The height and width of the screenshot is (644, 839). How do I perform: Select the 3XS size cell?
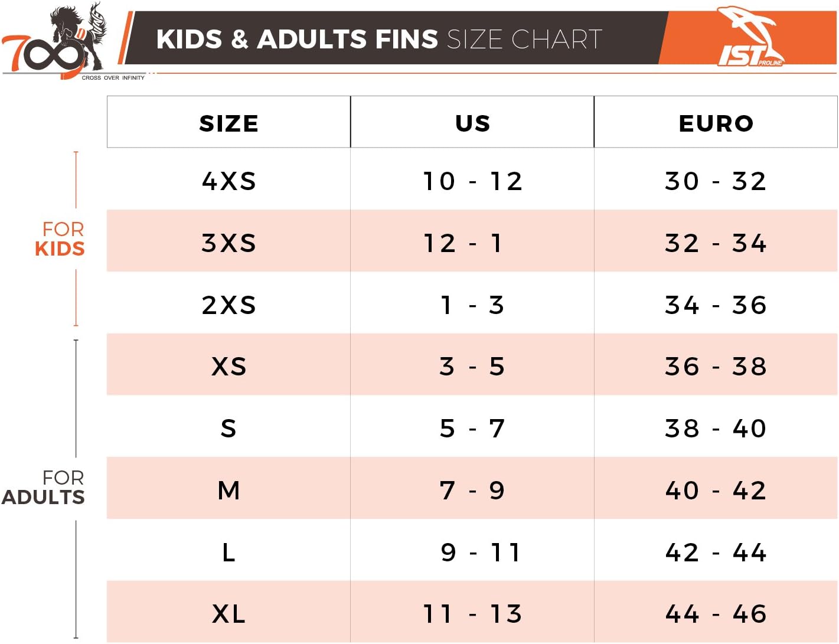[x=228, y=243]
